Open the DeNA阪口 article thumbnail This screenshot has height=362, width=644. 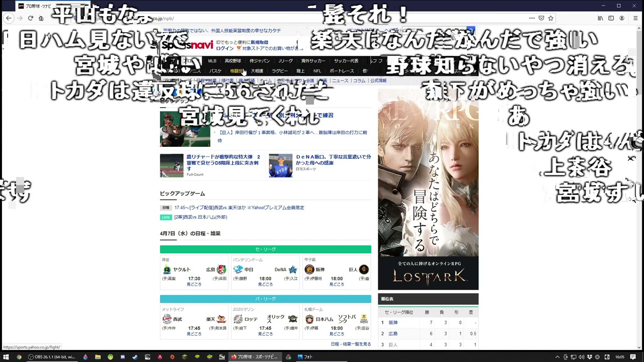pyautogui.click(x=280, y=165)
